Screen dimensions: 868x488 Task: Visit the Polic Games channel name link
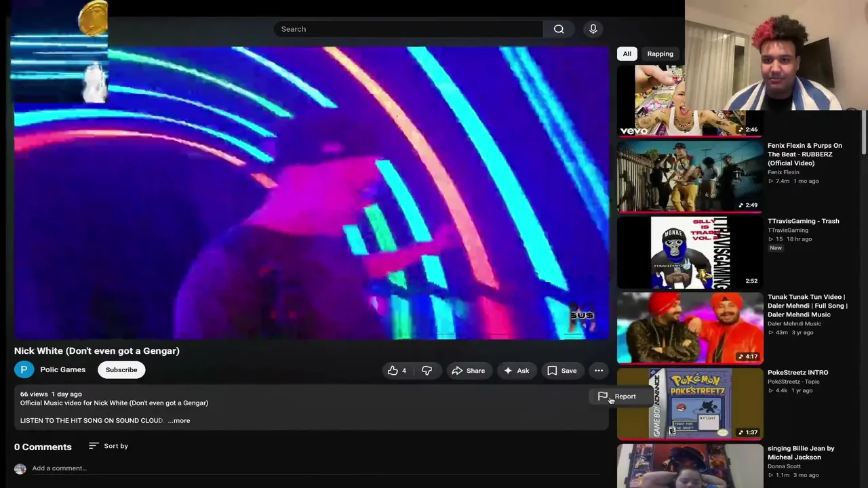(x=62, y=369)
